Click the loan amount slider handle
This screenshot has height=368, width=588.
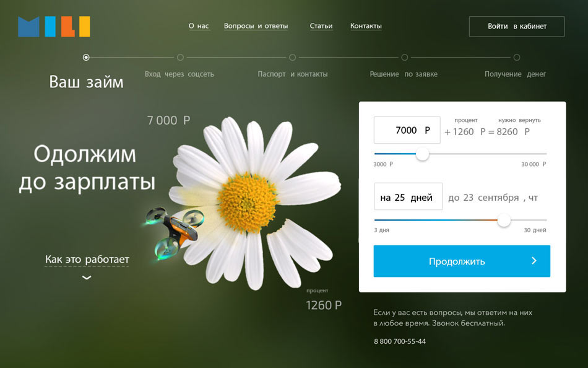(x=422, y=154)
